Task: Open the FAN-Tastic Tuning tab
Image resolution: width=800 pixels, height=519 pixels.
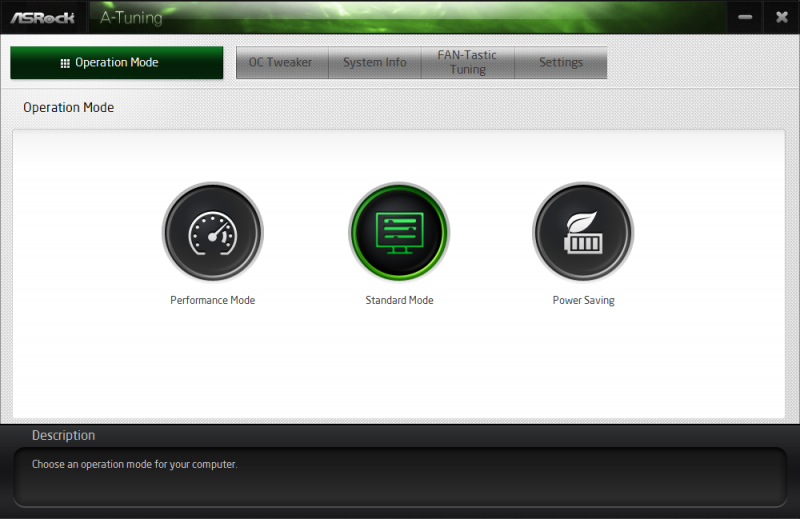Action: [x=468, y=63]
